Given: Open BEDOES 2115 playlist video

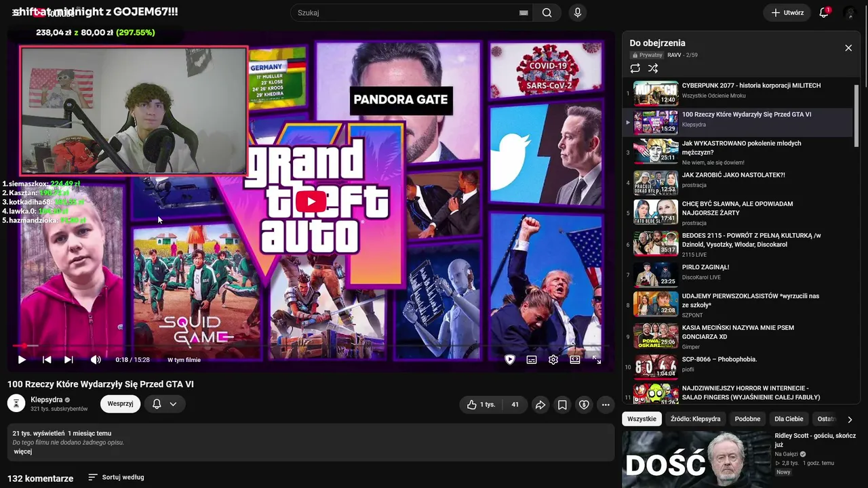Looking at the screenshot, I should click(x=738, y=244).
